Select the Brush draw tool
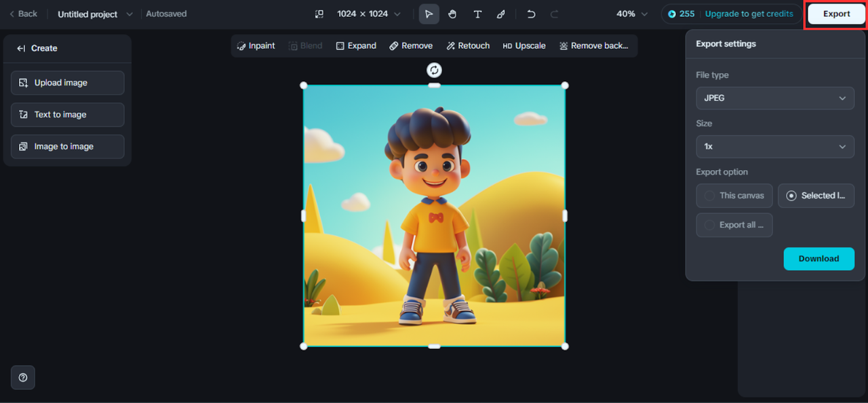This screenshot has width=868, height=403. [x=501, y=14]
